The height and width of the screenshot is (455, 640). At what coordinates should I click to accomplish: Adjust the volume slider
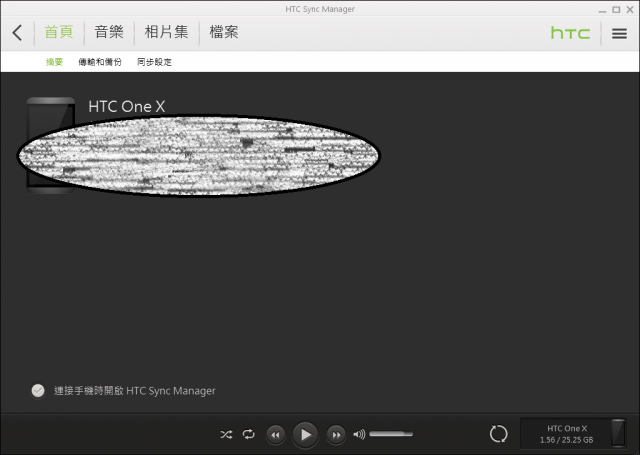coord(391,434)
